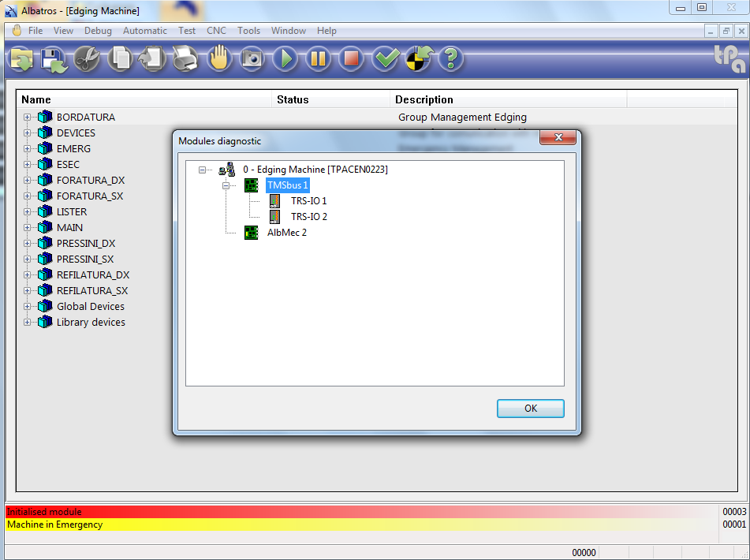Select AlbMec 2 board
750x560 pixels.
287,233
